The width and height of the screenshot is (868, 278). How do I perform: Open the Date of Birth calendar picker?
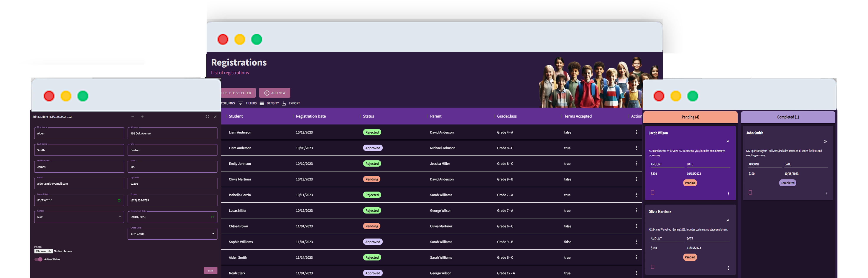[119, 200]
